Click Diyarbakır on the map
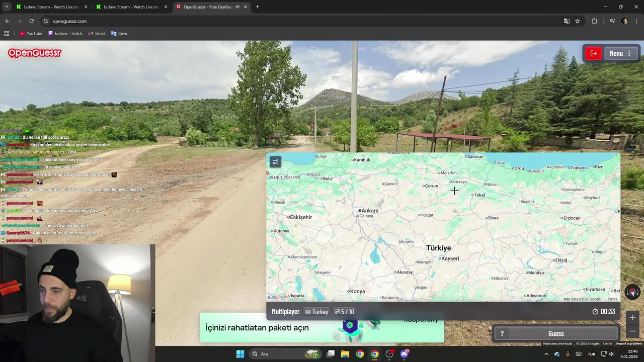Screen dimensions: 644x362 (595, 289)
